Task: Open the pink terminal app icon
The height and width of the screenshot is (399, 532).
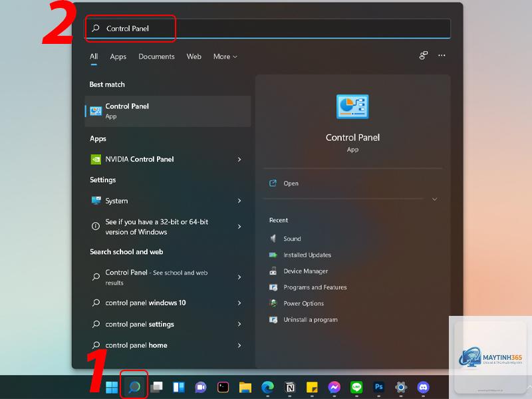Action: [223, 387]
